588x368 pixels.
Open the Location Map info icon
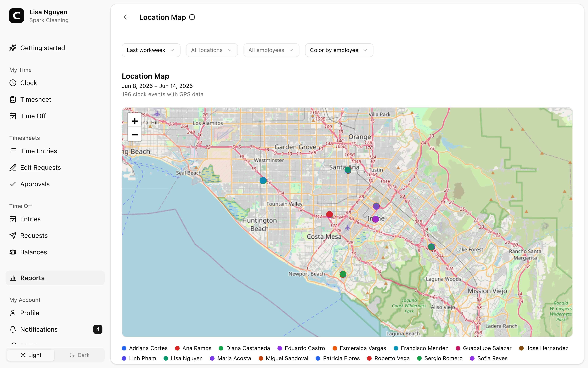click(x=192, y=17)
